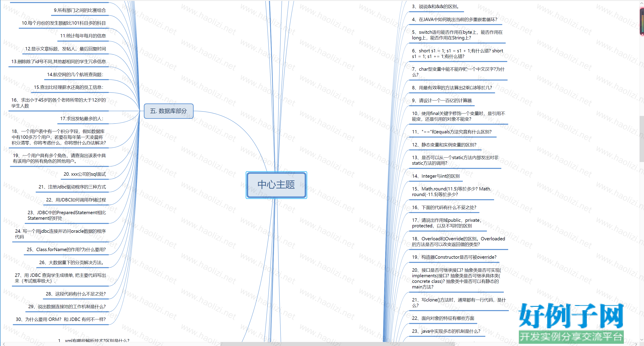Screen dimensions: 644x346
Task: Select topic 3、说说&和&&的区别
Action: pos(436,6)
